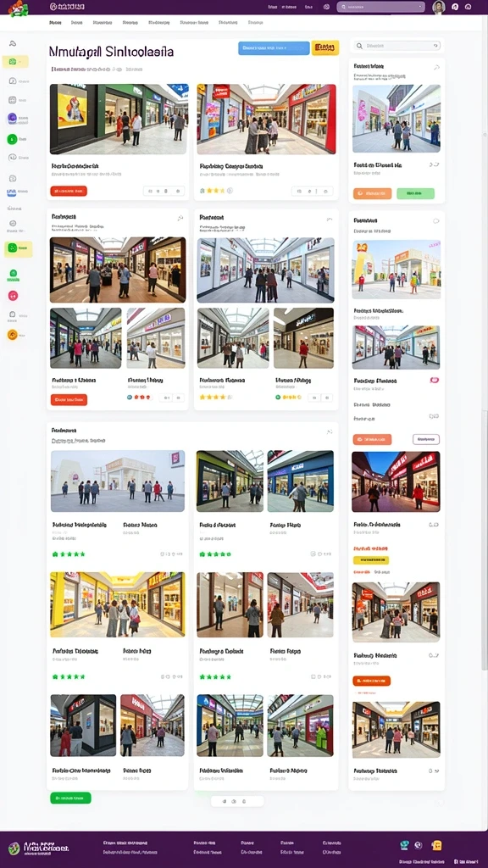
Task: Select the purple circle icon in left sidebar
Action: coord(12,119)
